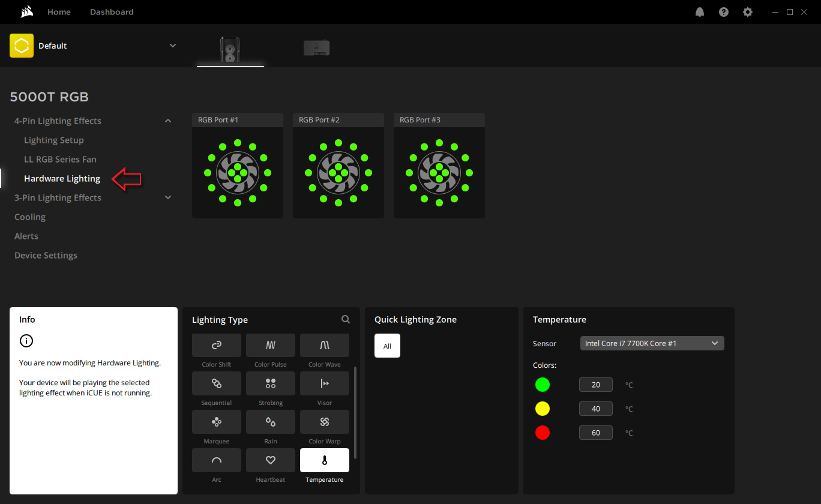Open Lighting Setup in sidebar
Image resolution: width=821 pixels, height=504 pixels.
(x=54, y=140)
